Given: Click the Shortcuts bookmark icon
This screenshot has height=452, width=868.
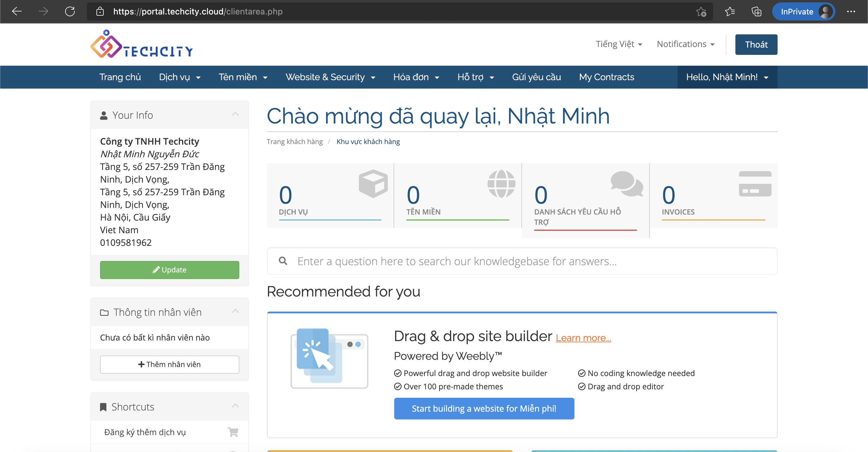Looking at the screenshot, I should (103, 407).
